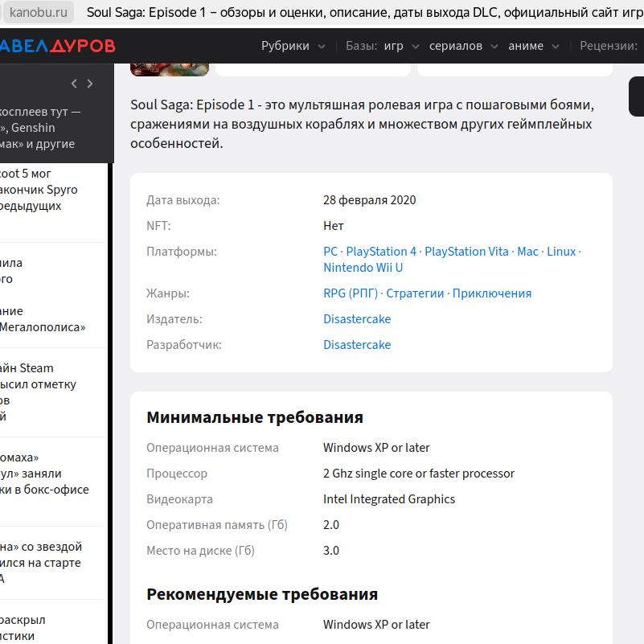644x644 pixels.
Task: Open the Рубрики menu
Action: click(x=285, y=46)
